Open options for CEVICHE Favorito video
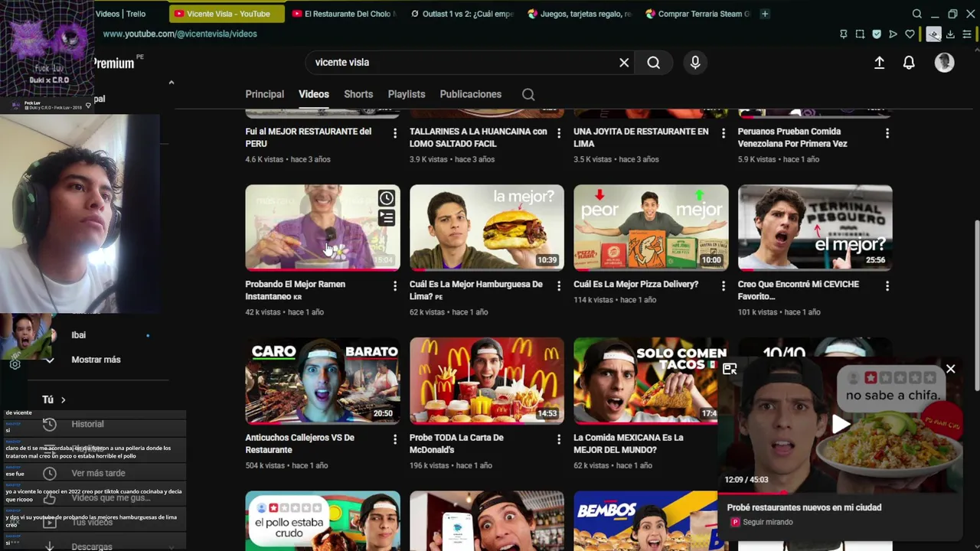Image resolution: width=980 pixels, height=551 pixels. pos(887,286)
